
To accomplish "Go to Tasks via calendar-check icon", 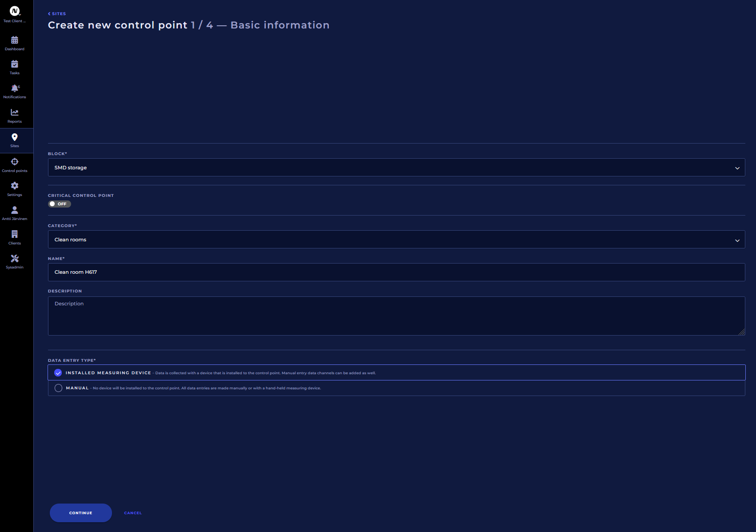I will click(x=15, y=64).
